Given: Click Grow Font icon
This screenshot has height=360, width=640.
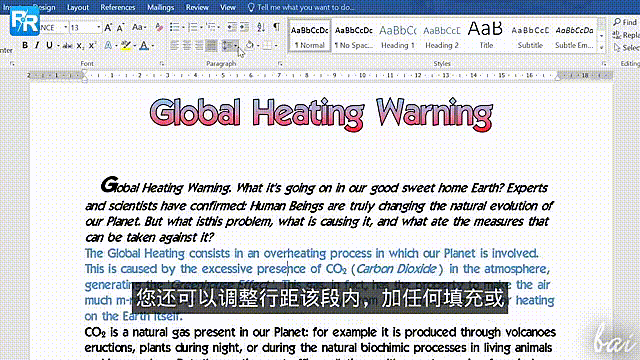Looking at the screenshot, I should (108, 27).
